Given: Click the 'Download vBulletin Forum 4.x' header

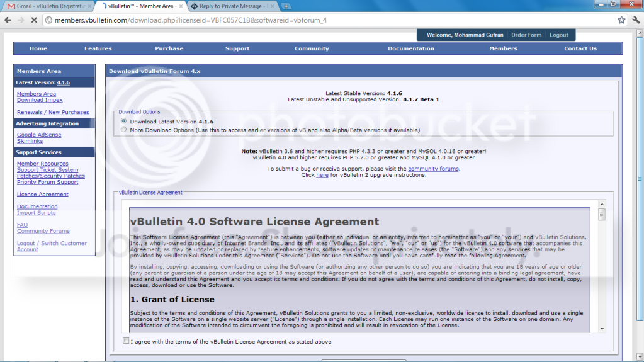Looking at the screenshot, I should [154, 71].
